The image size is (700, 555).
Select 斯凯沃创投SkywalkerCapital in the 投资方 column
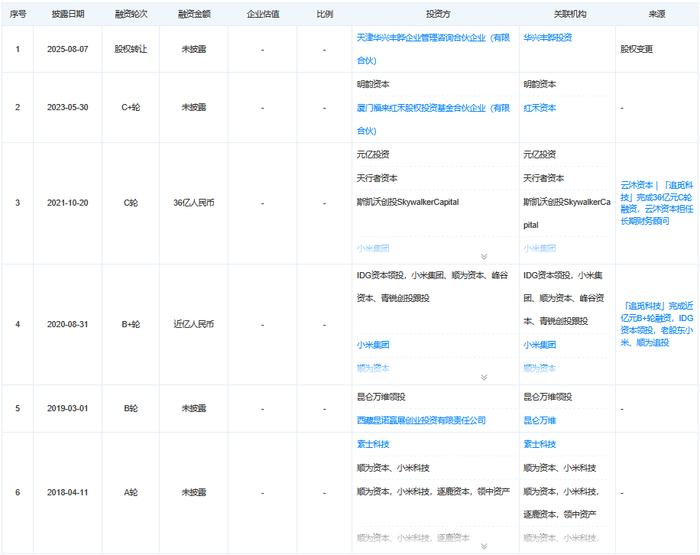point(408,202)
